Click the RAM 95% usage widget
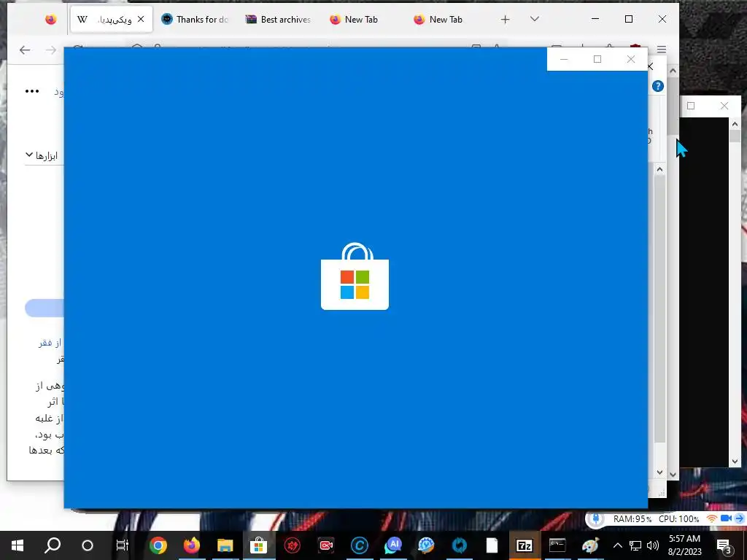Image resolution: width=747 pixels, height=560 pixels. [632, 519]
